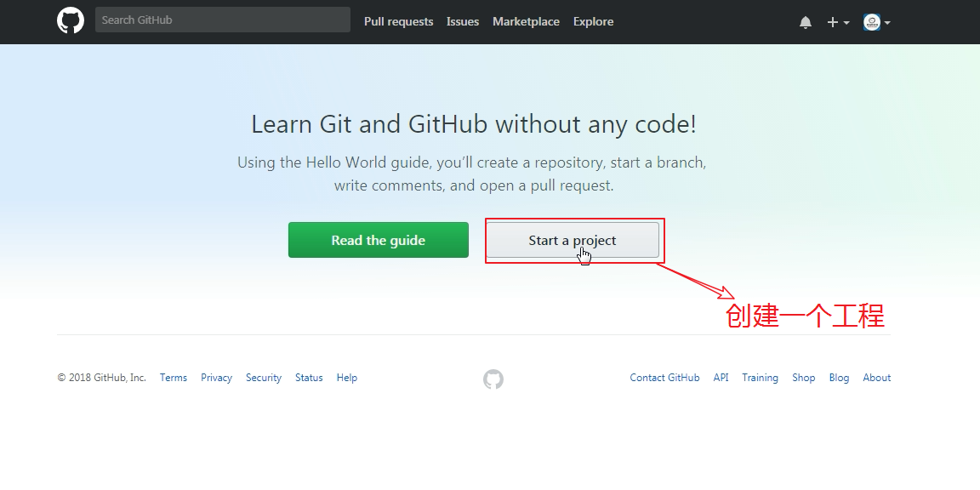The image size is (980, 490).
Task: Visit the Training footer link
Action: 760,378
